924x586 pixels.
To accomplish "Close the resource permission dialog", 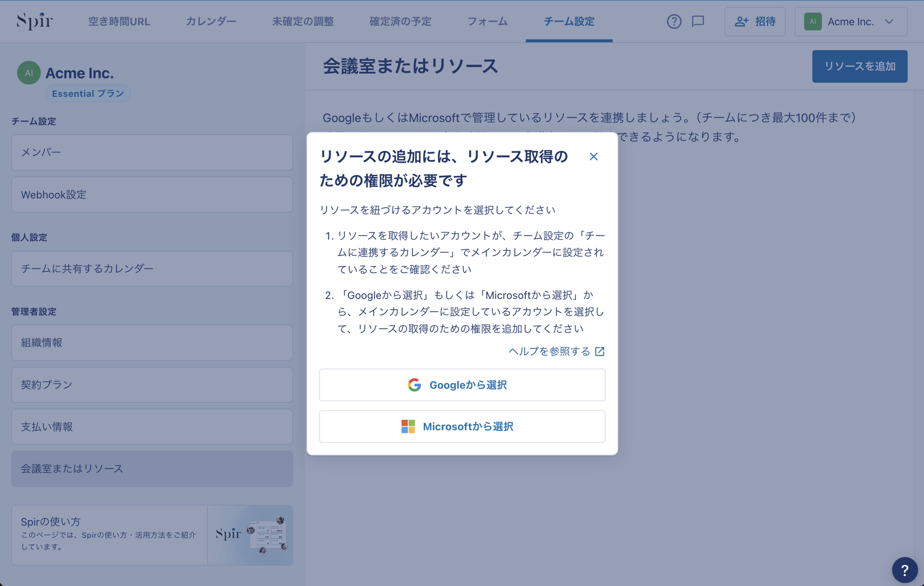I will pos(594,157).
